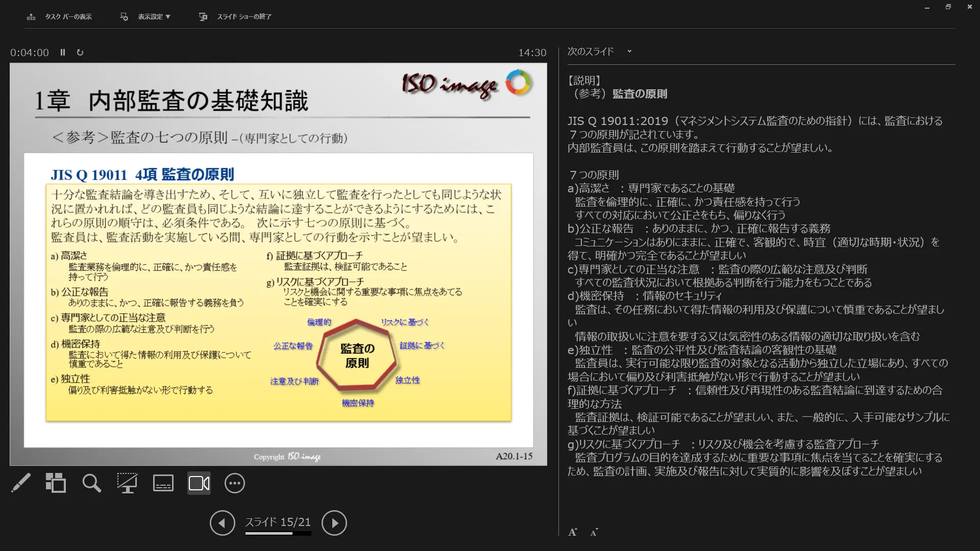980x551 pixels.
Task: Click notes line d)機密保持
Action: [x=645, y=296]
